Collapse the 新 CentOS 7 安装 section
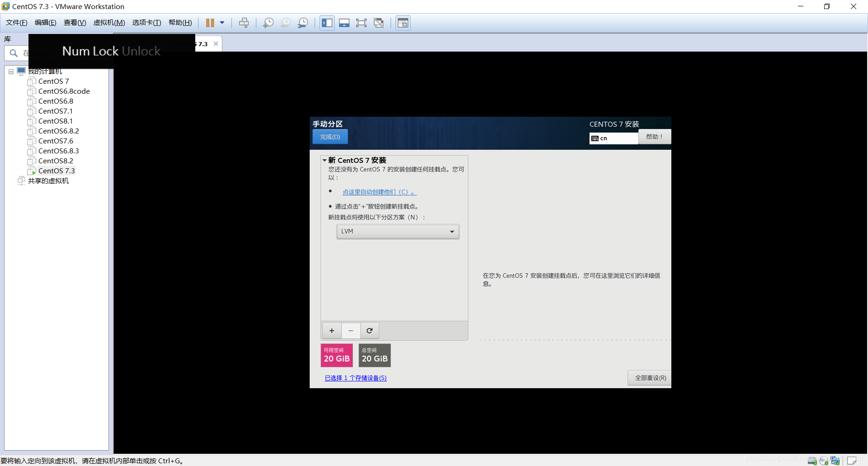 [x=324, y=160]
